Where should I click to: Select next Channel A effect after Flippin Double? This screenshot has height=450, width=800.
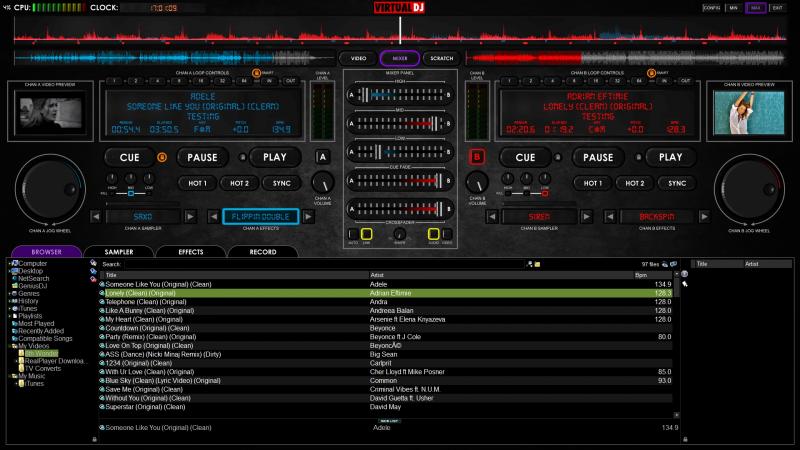click(x=308, y=216)
